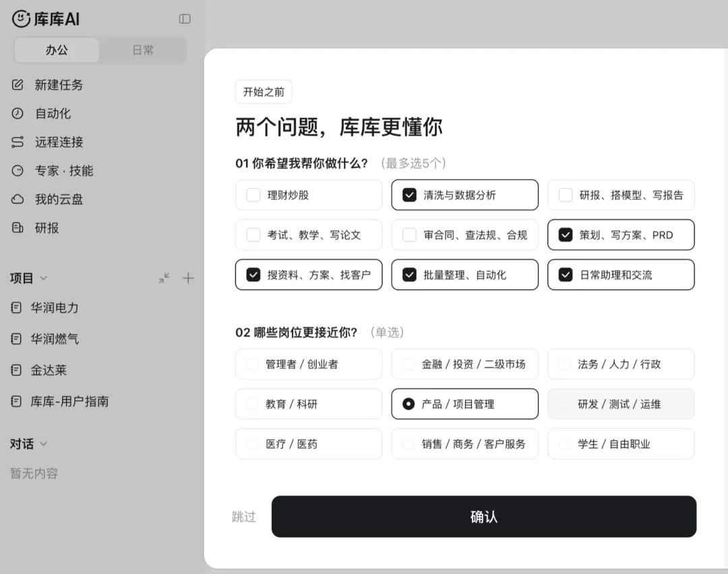728x574 pixels.
Task: Check the 理财炒股 checkbox
Action: click(x=253, y=195)
